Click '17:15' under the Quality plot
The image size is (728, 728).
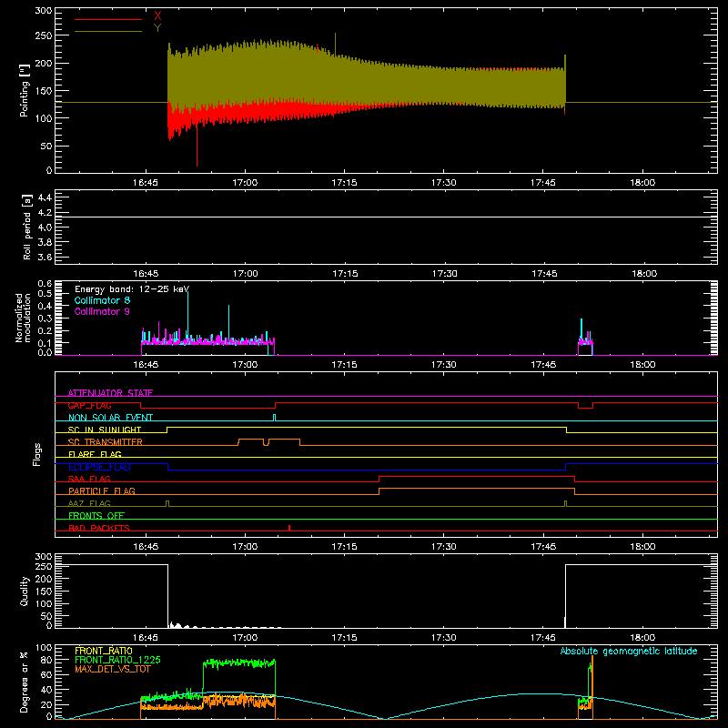coord(344,638)
